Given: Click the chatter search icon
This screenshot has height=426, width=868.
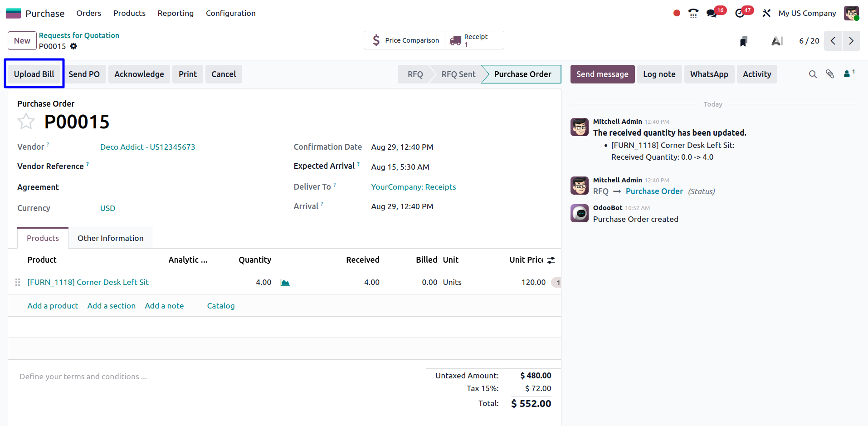Looking at the screenshot, I should (813, 74).
